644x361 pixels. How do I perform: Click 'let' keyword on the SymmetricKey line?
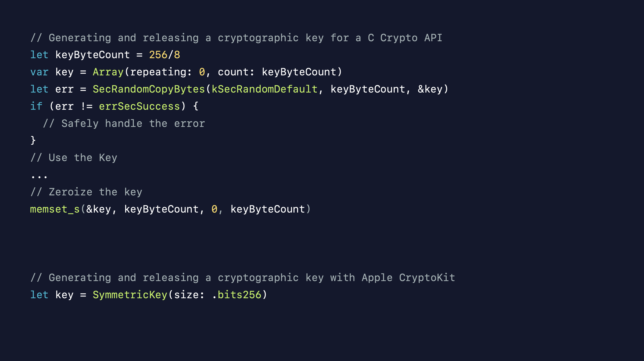pyautogui.click(x=39, y=295)
